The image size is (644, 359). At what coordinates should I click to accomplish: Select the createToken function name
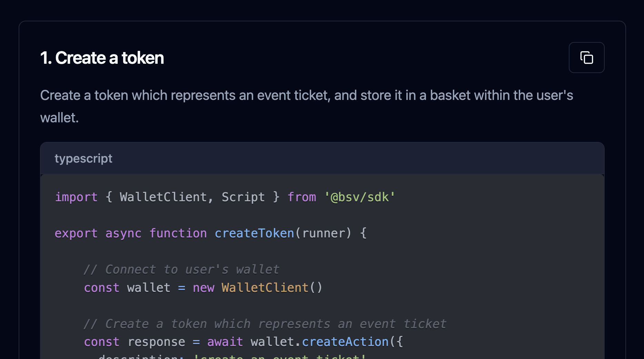pyautogui.click(x=254, y=233)
